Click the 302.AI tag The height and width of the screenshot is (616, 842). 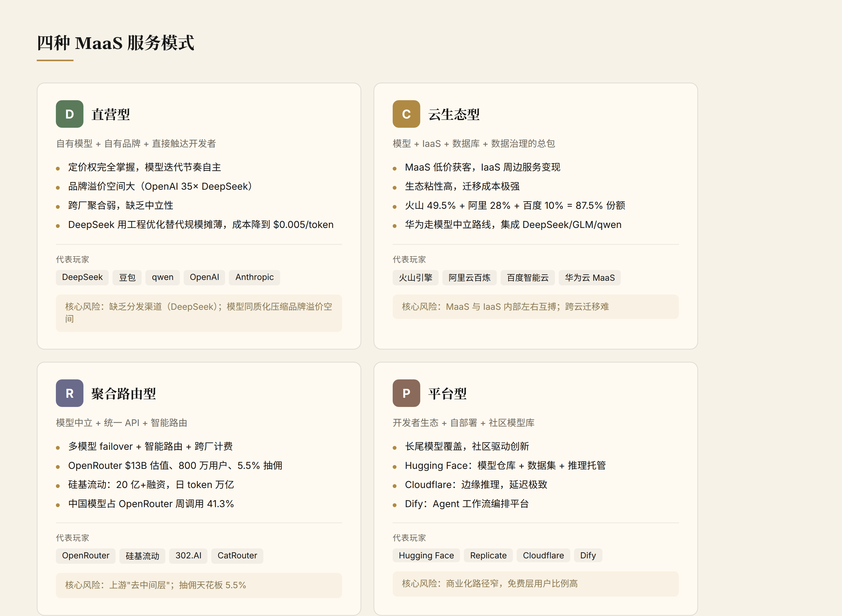[x=188, y=556]
